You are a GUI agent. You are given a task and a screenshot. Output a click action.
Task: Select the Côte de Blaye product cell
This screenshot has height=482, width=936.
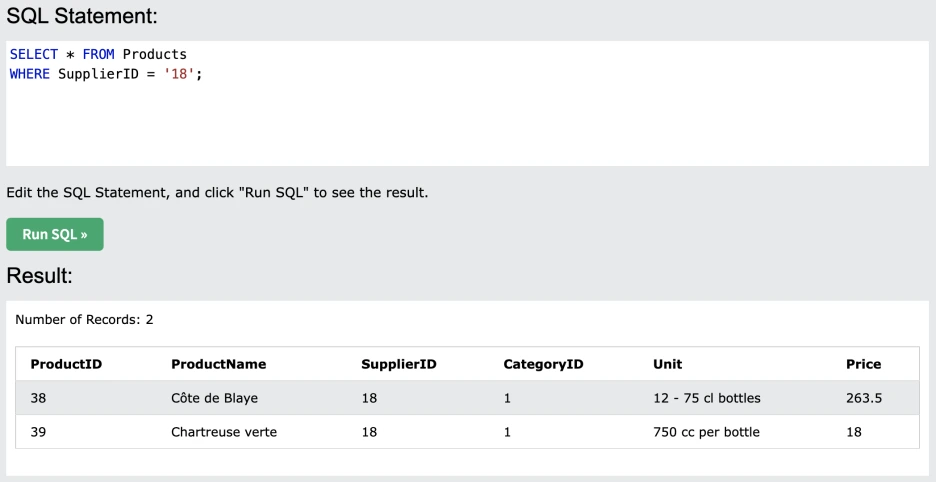tap(214, 398)
